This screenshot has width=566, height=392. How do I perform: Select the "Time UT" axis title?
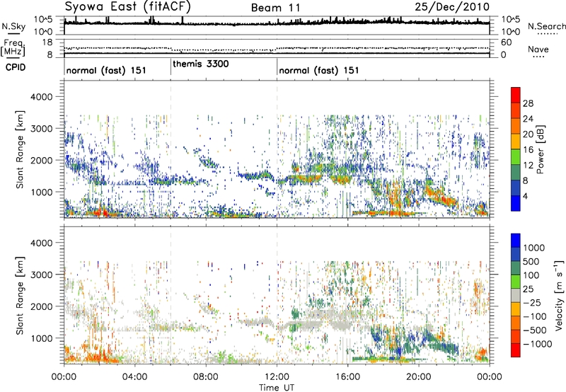(277, 388)
